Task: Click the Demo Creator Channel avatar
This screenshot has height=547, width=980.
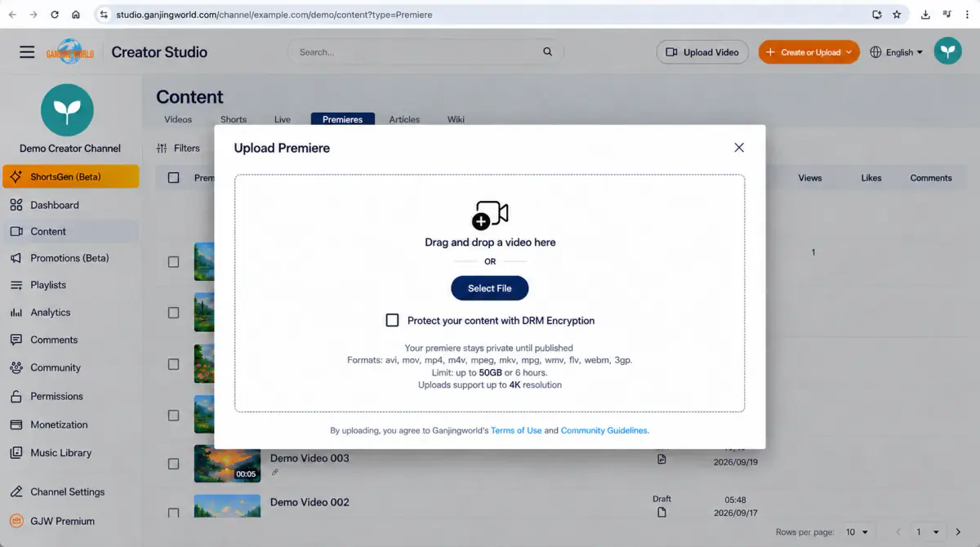Action: coord(67,110)
